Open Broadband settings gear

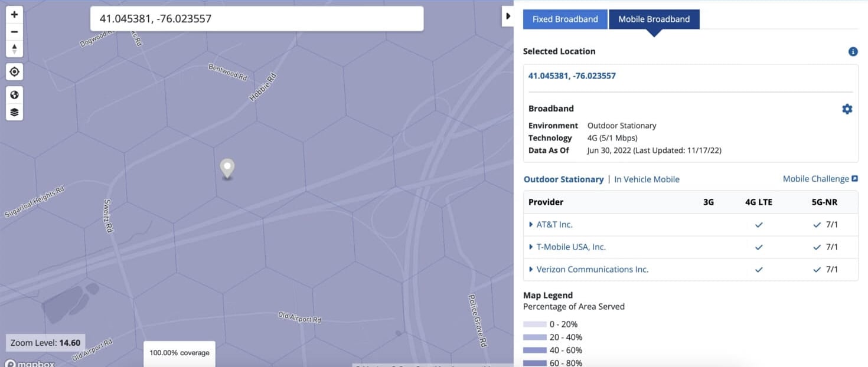pos(847,109)
